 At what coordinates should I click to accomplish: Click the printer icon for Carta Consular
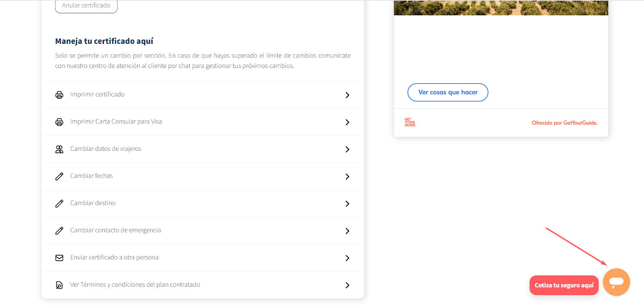point(59,122)
